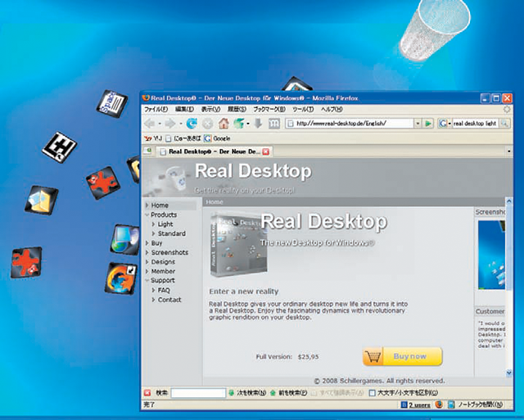
Task: Open the translucent recycle bin cup on the desktop
Action: point(435,29)
